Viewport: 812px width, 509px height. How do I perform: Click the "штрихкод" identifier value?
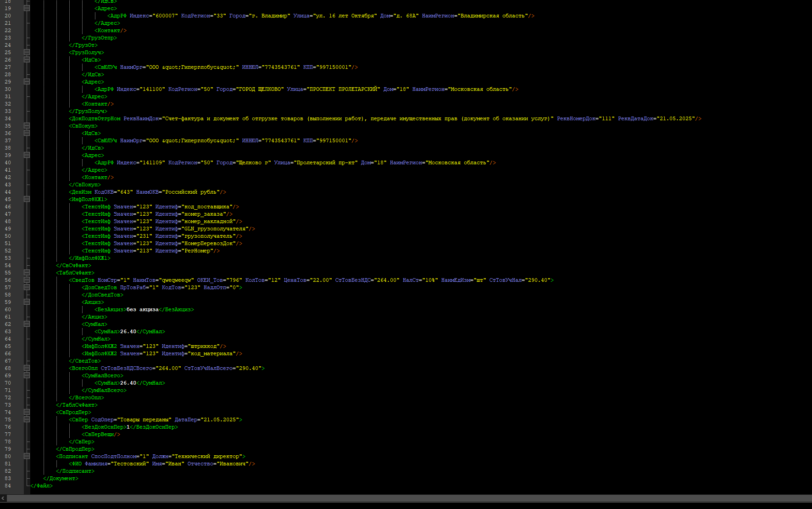click(204, 346)
